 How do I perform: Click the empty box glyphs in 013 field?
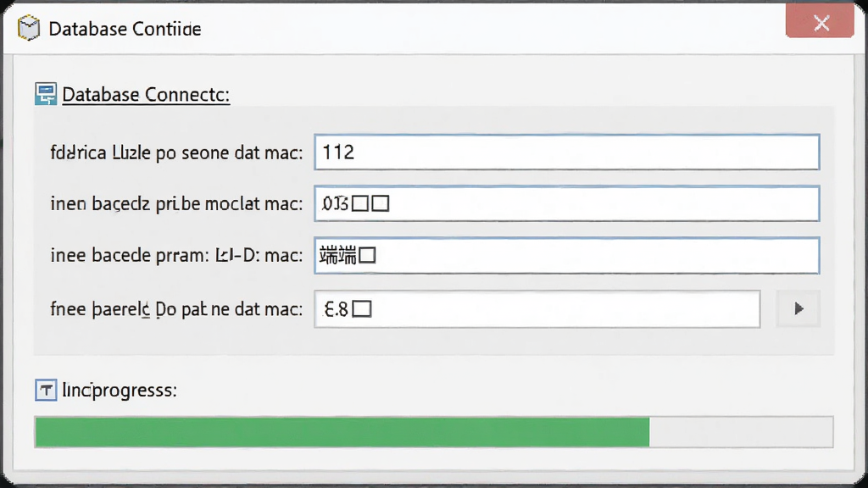[x=370, y=203]
